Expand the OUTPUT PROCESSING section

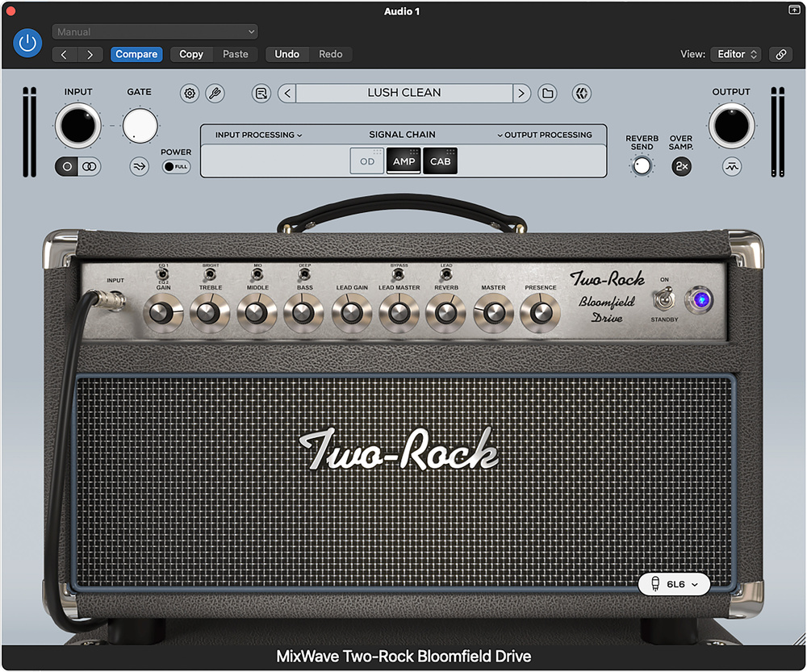click(x=545, y=135)
